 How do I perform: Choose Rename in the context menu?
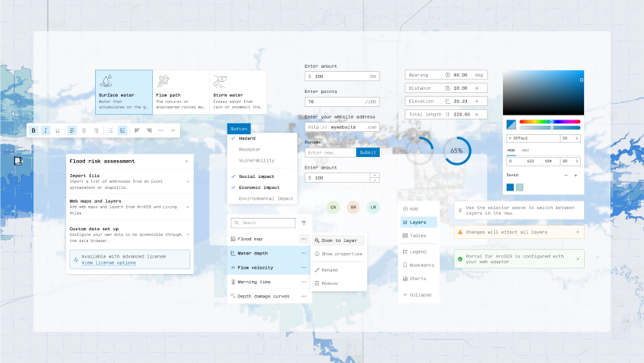coord(338,270)
